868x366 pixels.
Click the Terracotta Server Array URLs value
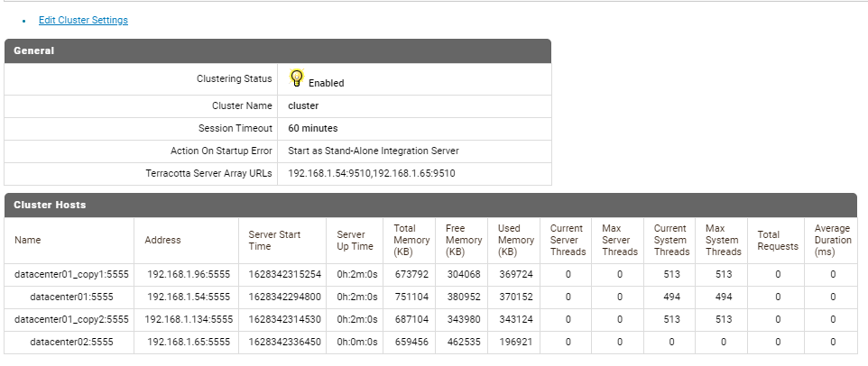[371, 173]
